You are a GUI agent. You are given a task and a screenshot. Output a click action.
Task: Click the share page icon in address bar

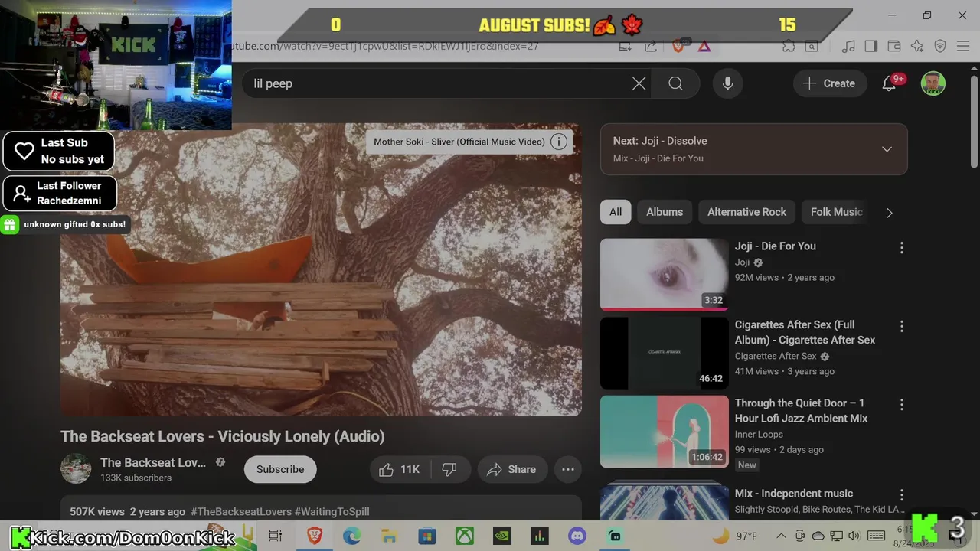tap(650, 46)
